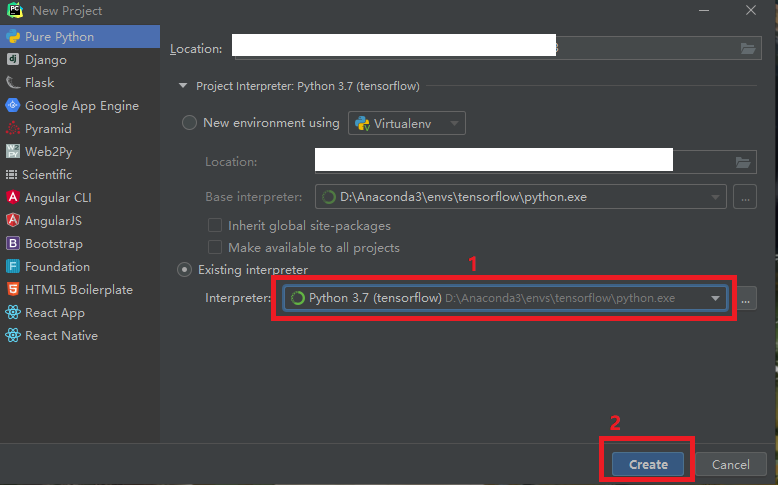Screen dimensions: 778x485
Task: Choose React Native project type
Action: click(80, 335)
